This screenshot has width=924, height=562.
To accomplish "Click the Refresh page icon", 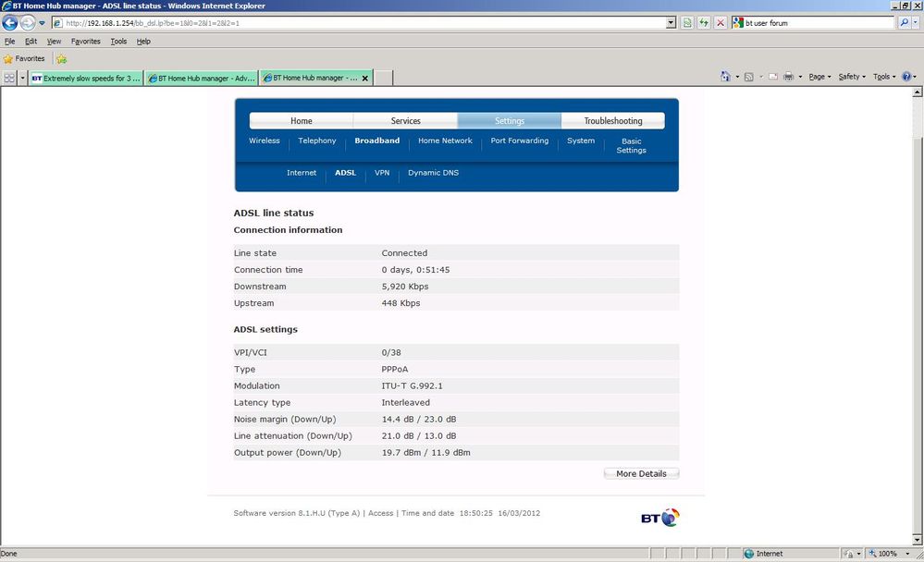I will (x=704, y=23).
